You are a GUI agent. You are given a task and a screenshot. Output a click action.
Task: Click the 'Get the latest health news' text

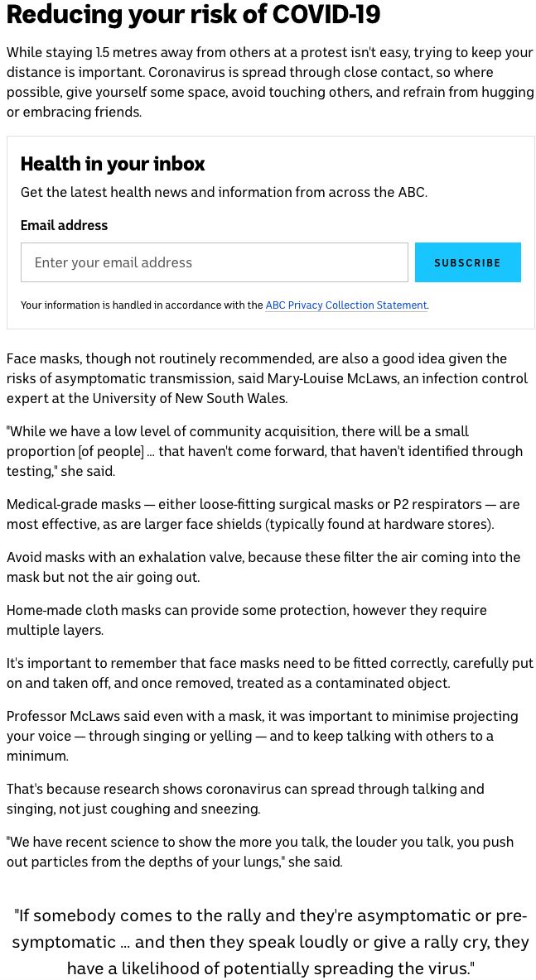pos(224,193)
